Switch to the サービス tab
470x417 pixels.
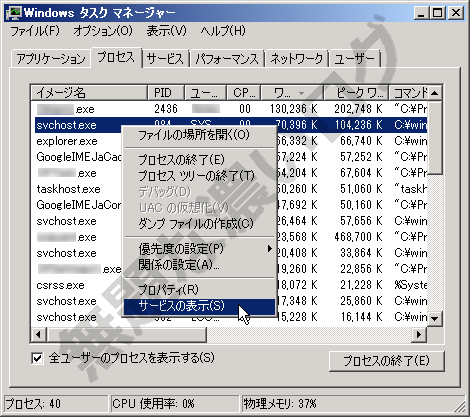tap(165, 59)
